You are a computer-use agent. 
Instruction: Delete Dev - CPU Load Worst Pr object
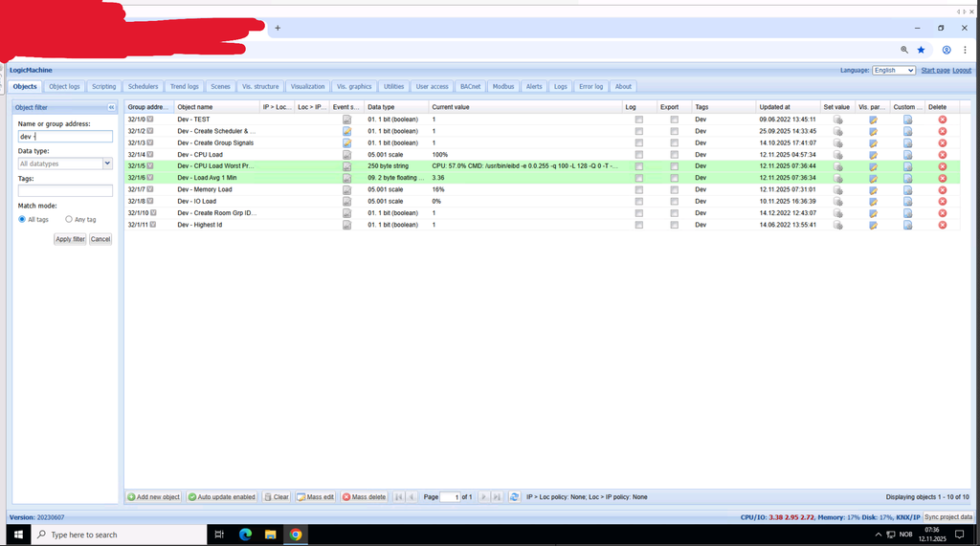click(x=943, y=166)
